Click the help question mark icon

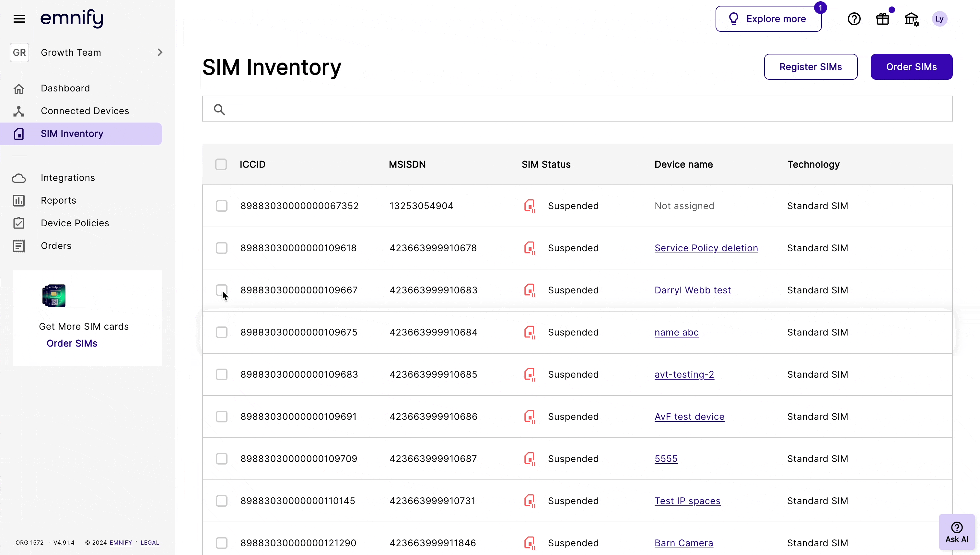pyautogui.click(x=854, y=19)
